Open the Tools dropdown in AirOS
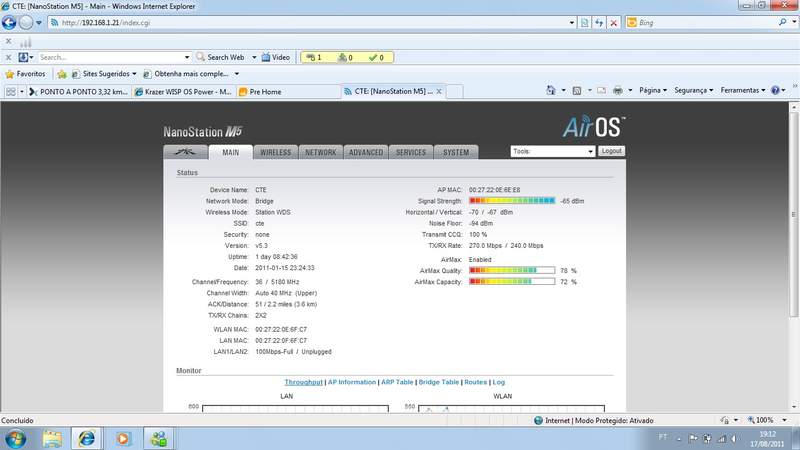 pyautogui.click(x=553, y=152)
